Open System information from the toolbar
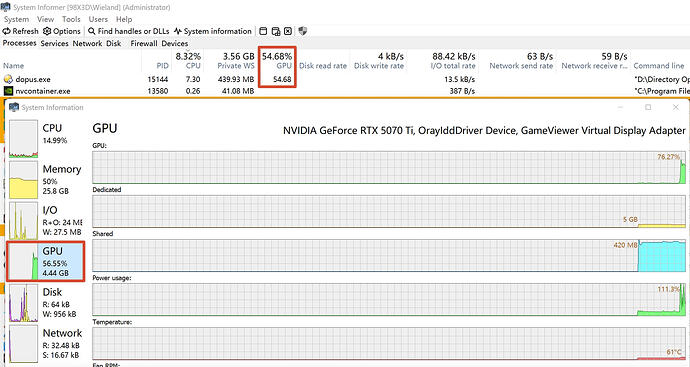 pyautogui.click(x=213, y=31)
